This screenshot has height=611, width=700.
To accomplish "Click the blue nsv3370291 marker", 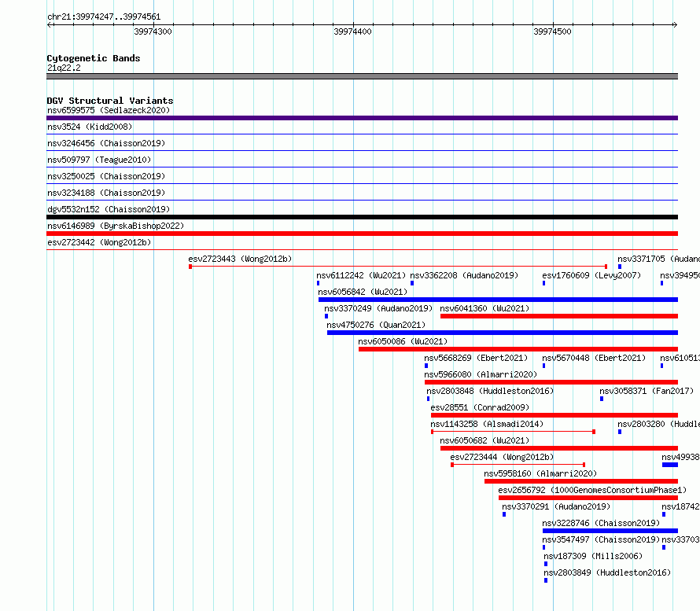I will tap(504, 514).
